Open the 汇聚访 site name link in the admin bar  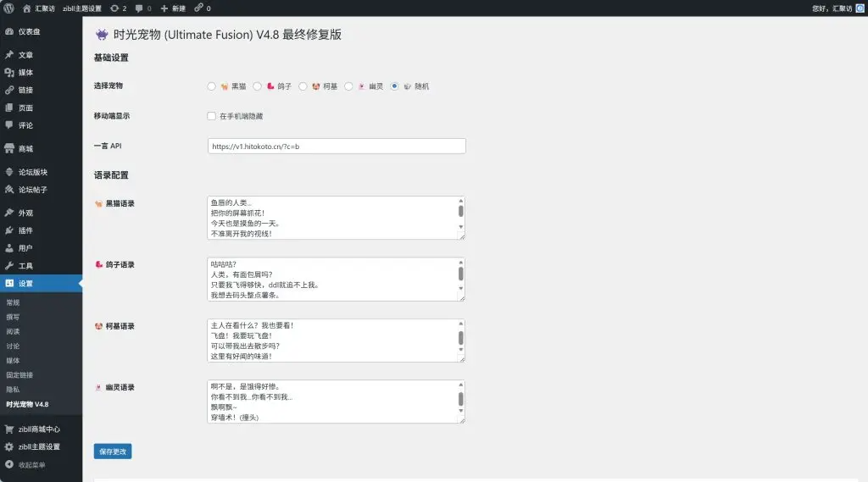coord(45,8)
